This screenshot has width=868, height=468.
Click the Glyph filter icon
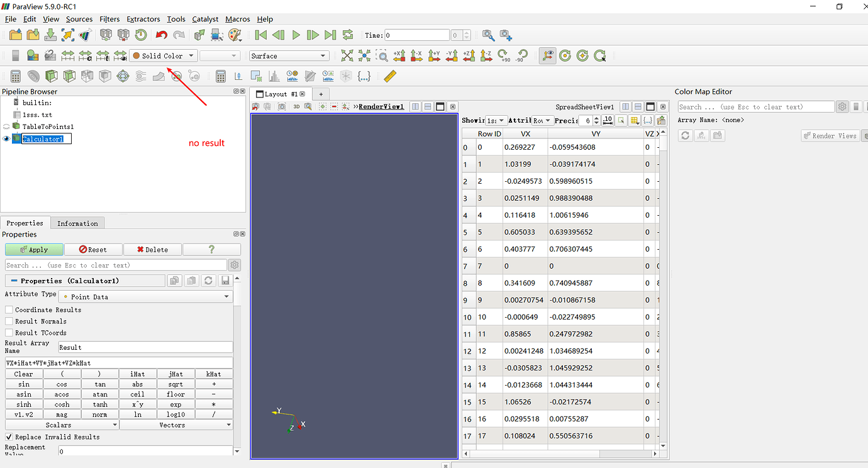(122, 75)
